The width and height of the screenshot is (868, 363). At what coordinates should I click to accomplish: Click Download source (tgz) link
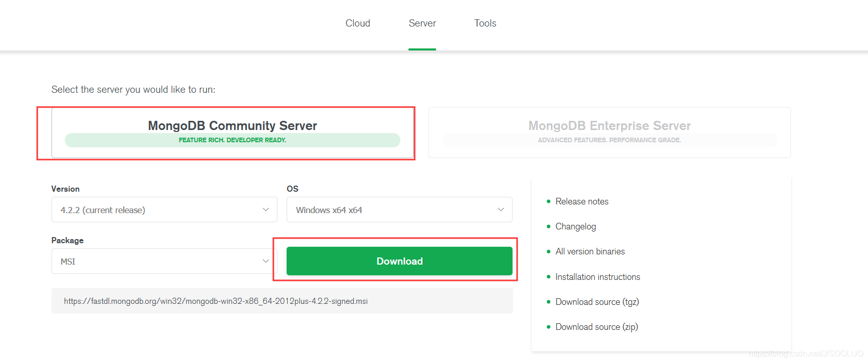597,302
